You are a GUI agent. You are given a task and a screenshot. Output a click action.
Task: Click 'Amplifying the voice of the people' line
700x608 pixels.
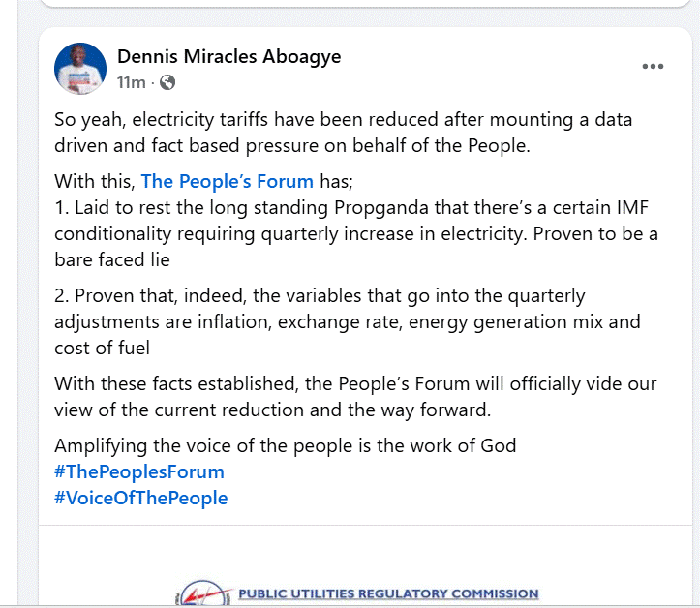(286, 446)
